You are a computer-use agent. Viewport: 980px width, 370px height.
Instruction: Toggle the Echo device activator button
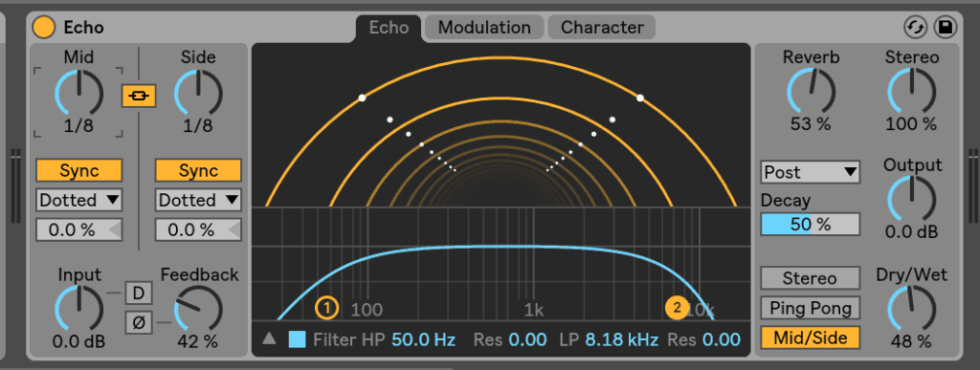tap(44, 28)
